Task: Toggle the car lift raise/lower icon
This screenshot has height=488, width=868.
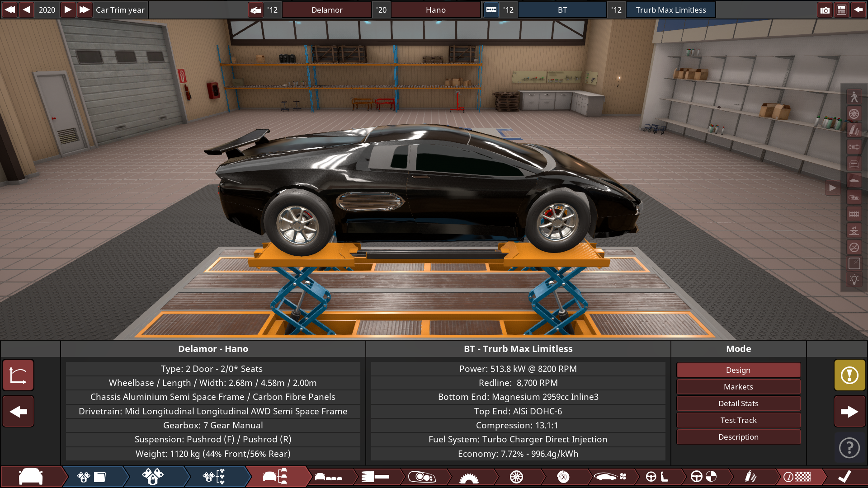Action: [x=854, y=230]
